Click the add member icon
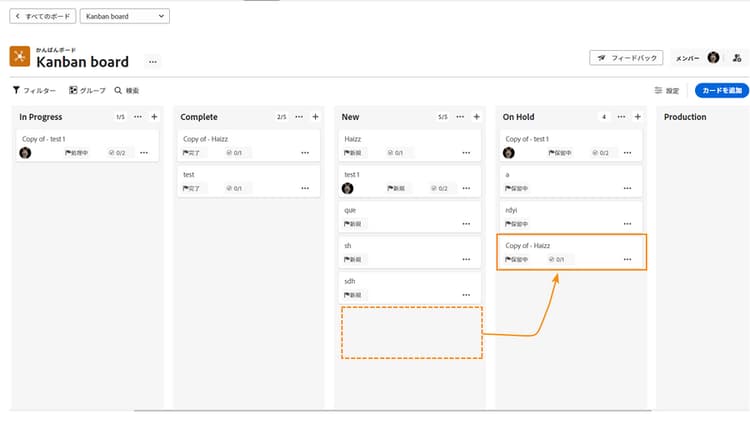This screenshot has height=429, width=750. tap(736, 58)
